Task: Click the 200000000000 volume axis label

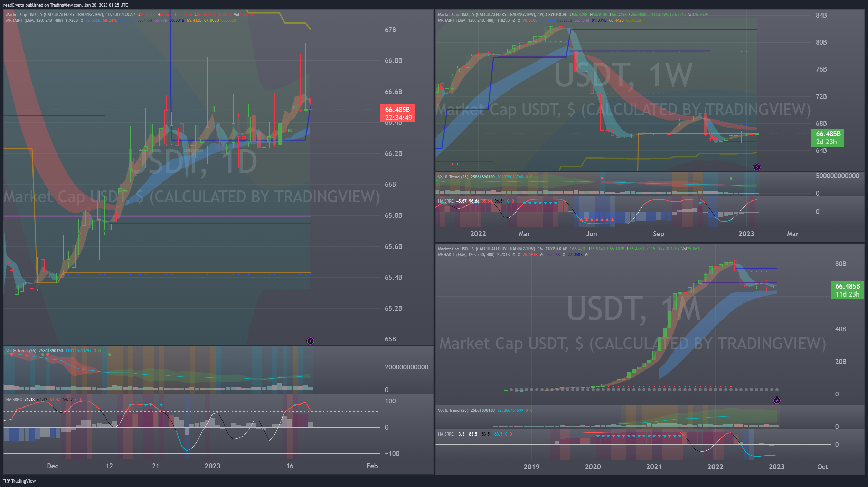Action: (406, 367)
